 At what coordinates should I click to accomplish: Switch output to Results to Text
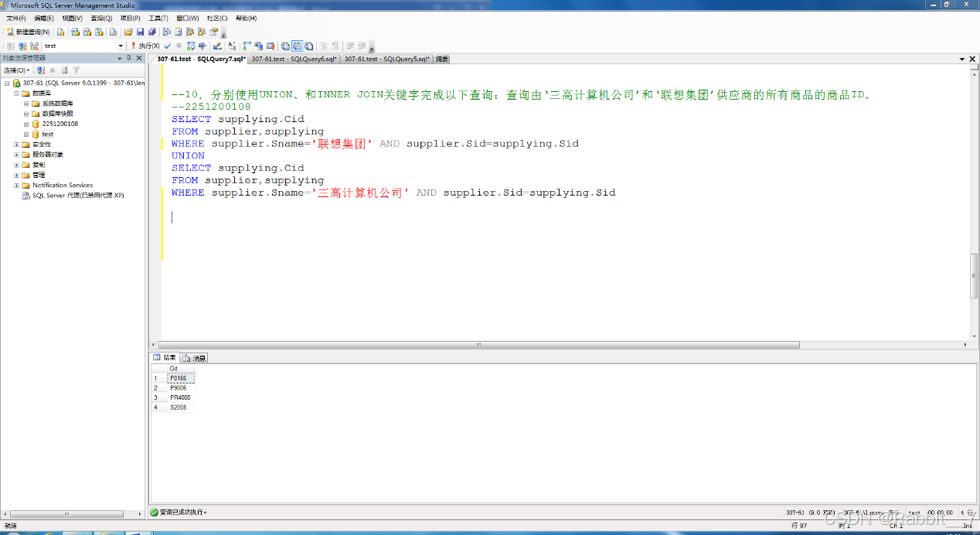tap(285, 46)
